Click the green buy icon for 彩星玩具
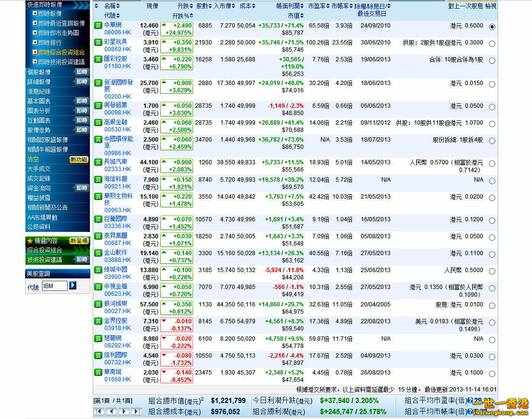Image resolution: width=532 pixels, height=419 pixels. pyautogui.click(x=98, y=42)
